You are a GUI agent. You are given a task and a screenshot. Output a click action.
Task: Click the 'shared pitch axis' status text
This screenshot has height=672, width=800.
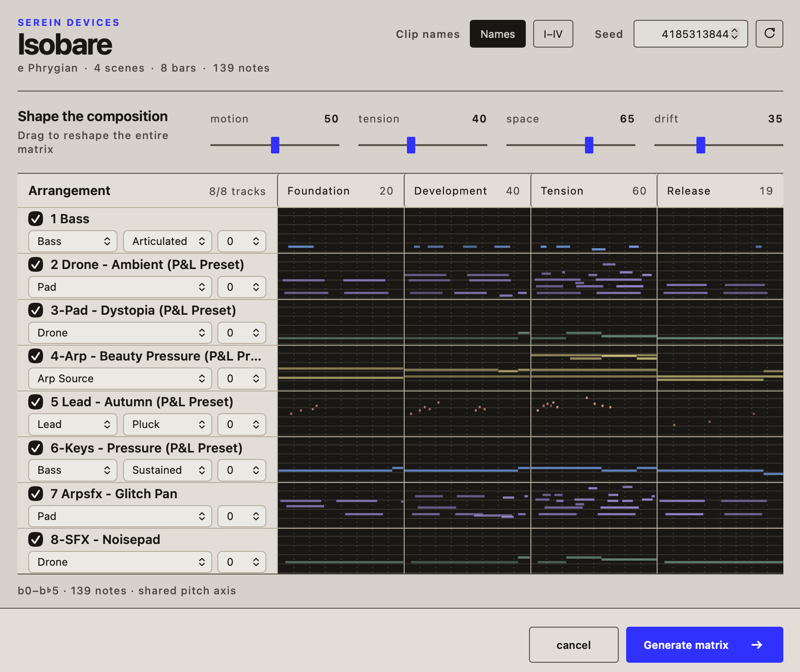point(187,591)
